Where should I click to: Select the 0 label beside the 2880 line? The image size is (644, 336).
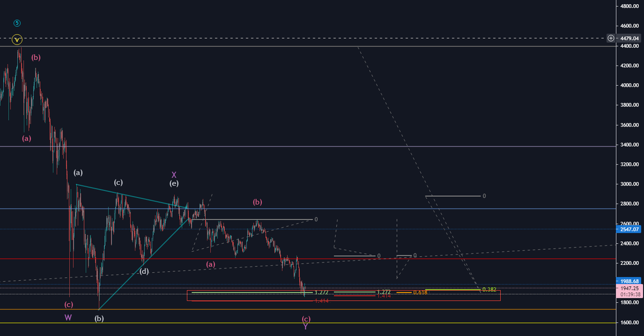(484, 196)
